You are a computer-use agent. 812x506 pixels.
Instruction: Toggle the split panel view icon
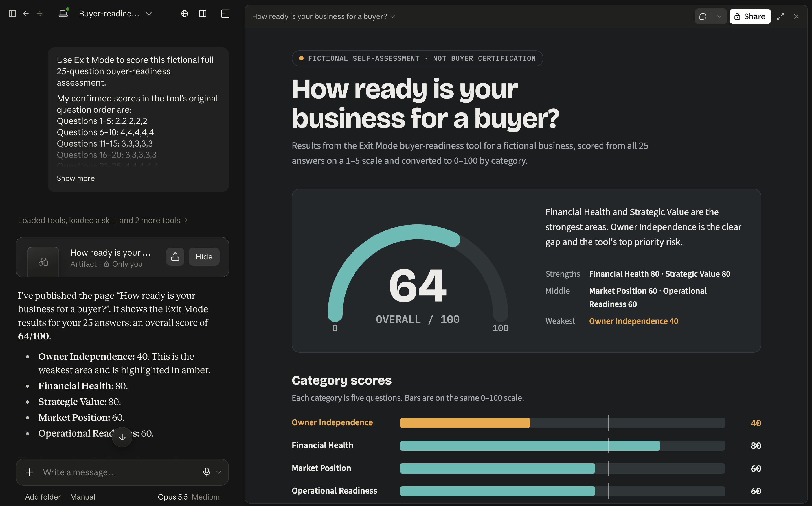coord(203,14)
